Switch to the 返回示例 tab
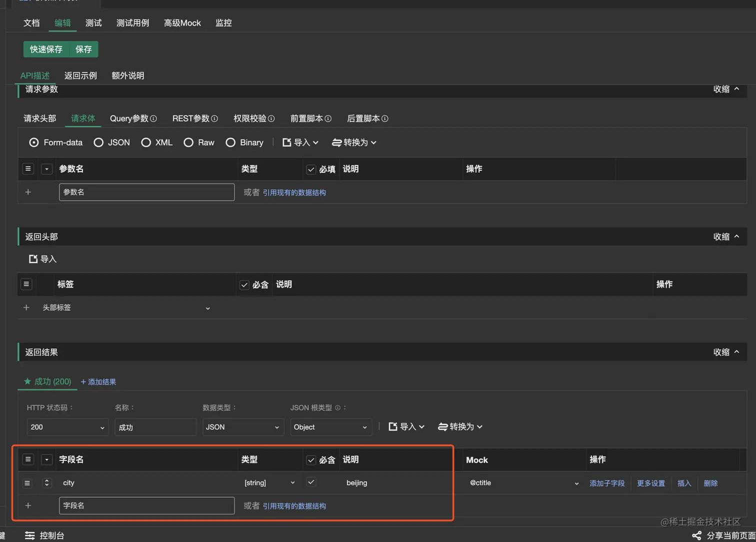This screenshot has width=756, height=542. 80,76
